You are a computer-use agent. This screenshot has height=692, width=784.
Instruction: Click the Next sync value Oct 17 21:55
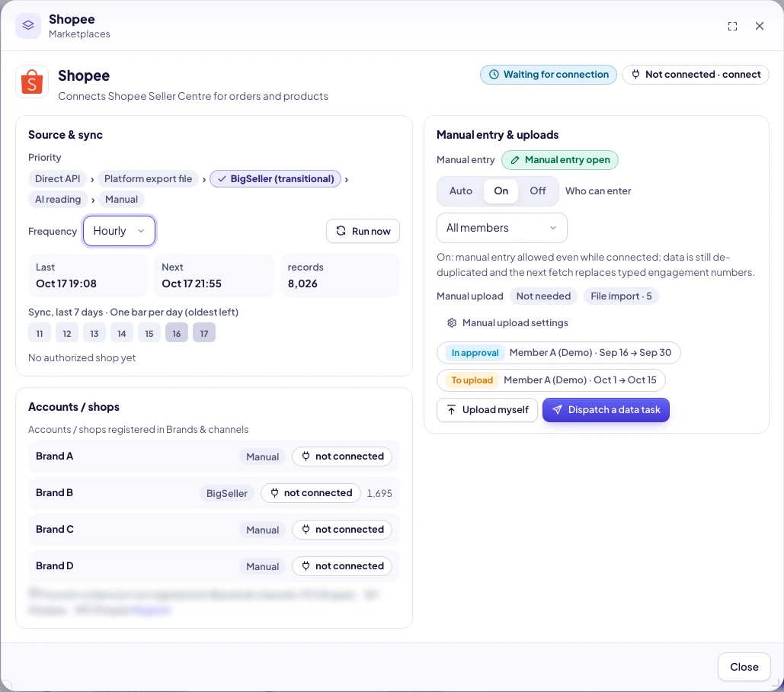pyautogui.click(x=191, y=284)
